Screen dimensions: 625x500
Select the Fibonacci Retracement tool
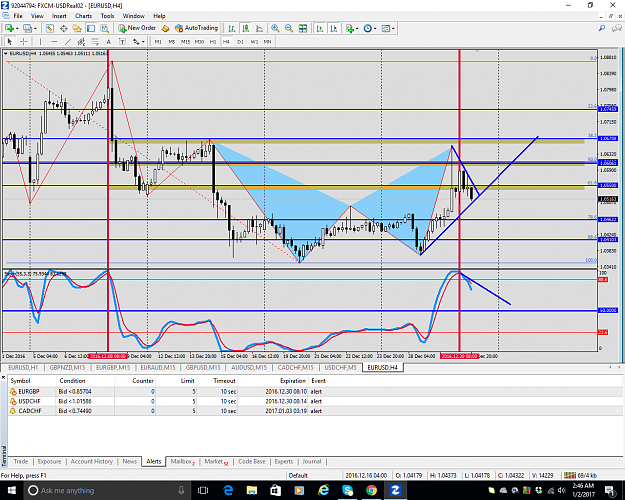click(x=95, y=41)
